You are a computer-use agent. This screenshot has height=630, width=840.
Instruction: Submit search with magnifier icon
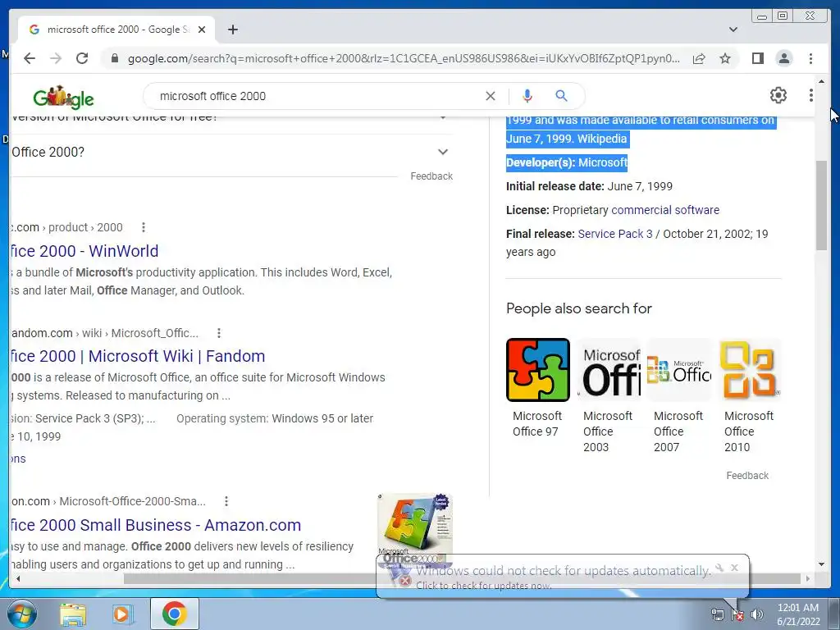click(x=561, y=96)
